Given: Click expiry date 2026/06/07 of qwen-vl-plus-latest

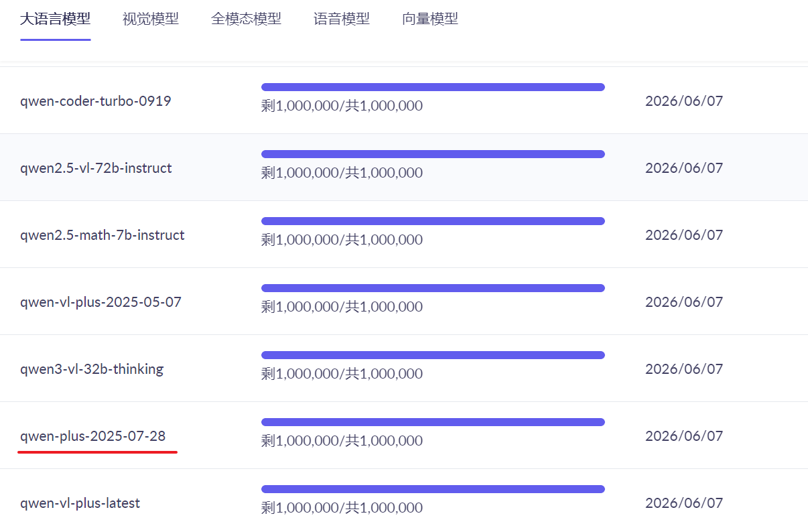Looking at the screenshot, I should 684,503.
